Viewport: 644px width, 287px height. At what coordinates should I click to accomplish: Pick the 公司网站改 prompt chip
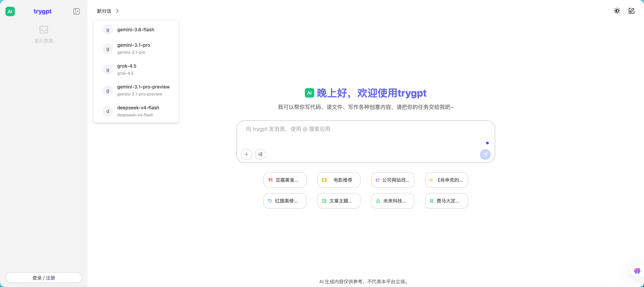point(393,180)
